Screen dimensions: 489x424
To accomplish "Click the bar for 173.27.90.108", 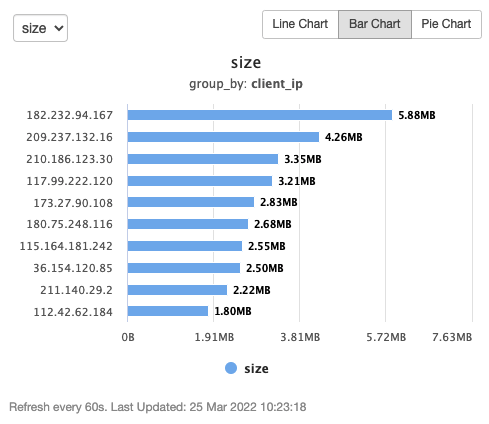I will pyautogui.click(x=191, y=202).
